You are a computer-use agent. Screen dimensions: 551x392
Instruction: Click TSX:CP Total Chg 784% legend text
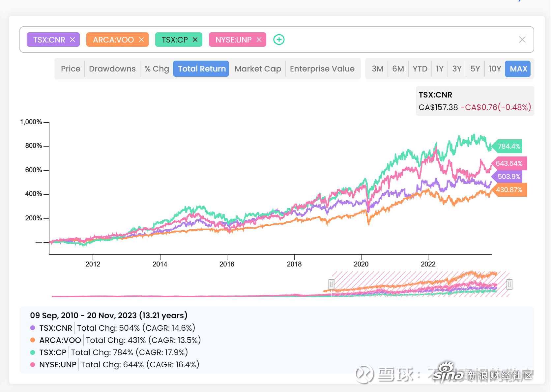point(130,352)
